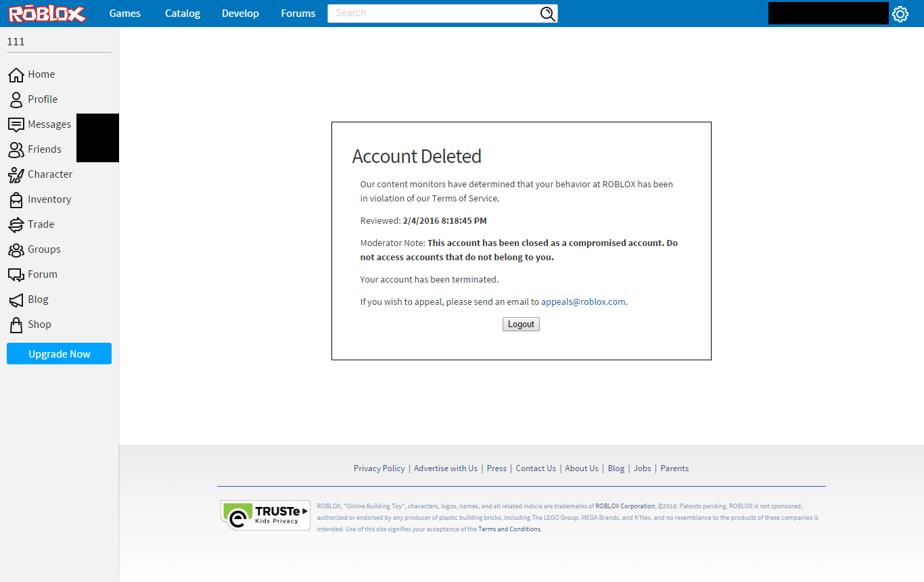Open the Forums menu
The height and width of the screenshot is (582, 924).
point(298,14)
